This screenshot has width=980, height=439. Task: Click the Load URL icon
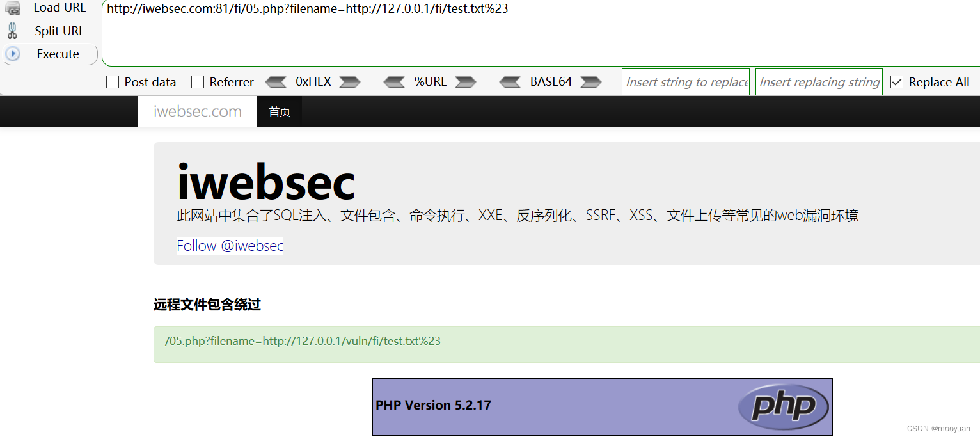(13, 8)
